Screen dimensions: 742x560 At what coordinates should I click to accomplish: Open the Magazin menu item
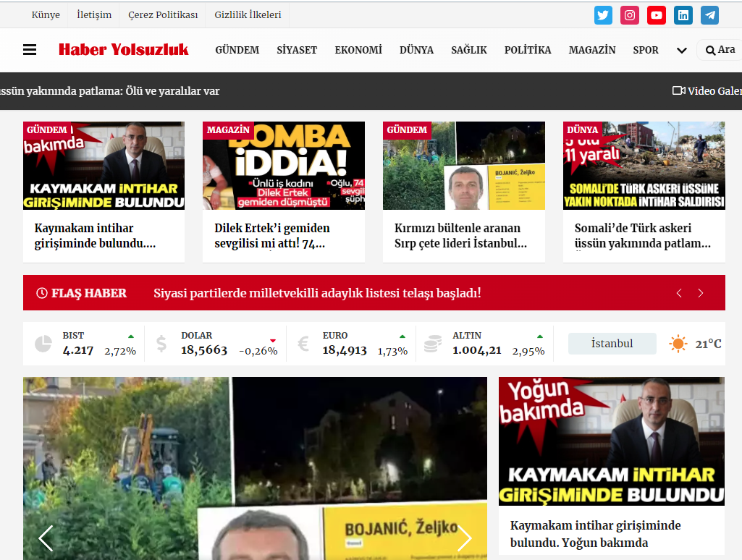click(x=592, y=50)
